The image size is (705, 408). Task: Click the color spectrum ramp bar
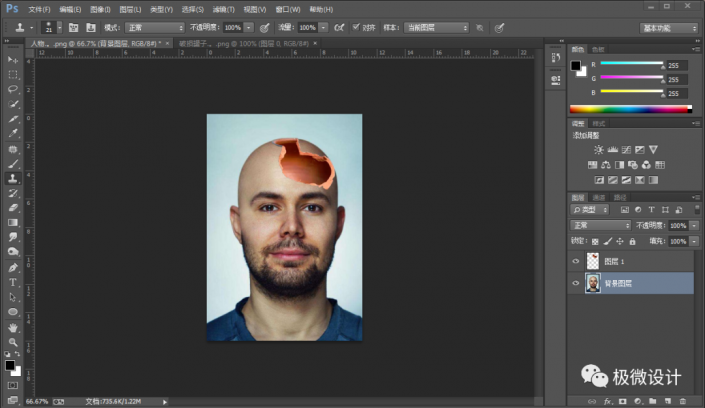pos(630,108)
